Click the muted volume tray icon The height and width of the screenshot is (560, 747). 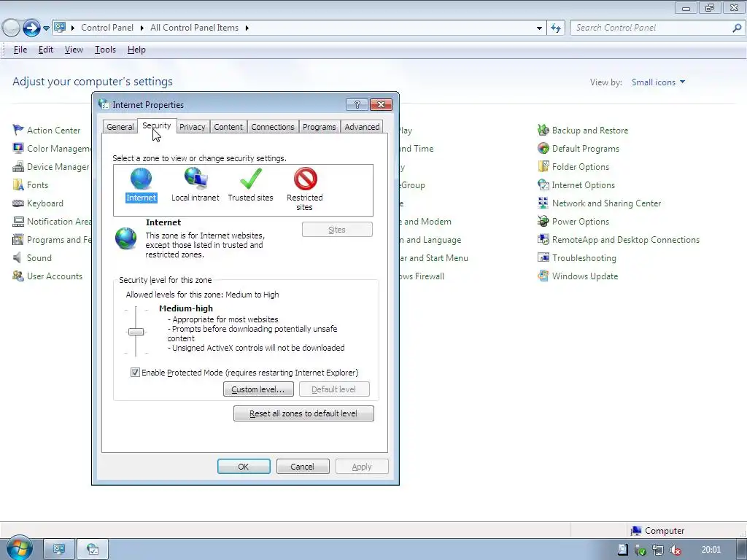coord(675,550)
